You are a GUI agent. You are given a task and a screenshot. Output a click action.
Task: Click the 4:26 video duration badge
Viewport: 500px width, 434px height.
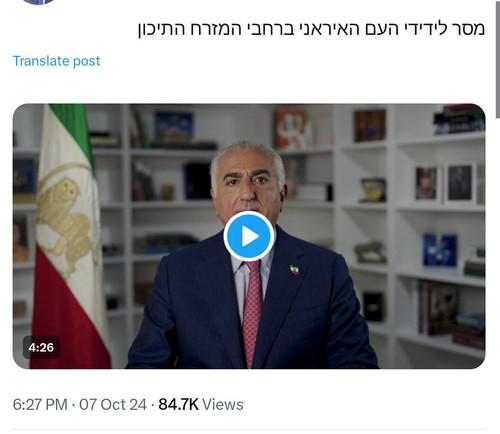pyautogui.click(x=41, y=347)
